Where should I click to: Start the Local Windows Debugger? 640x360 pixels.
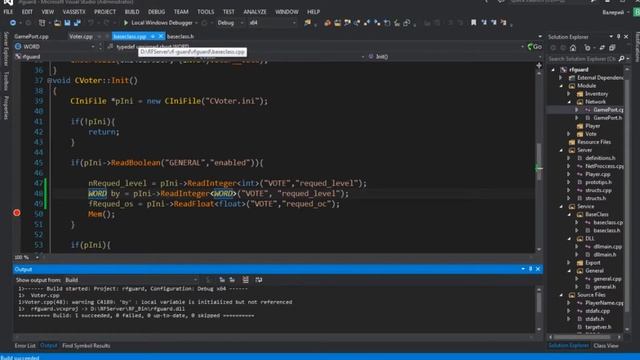pos(157,23)
